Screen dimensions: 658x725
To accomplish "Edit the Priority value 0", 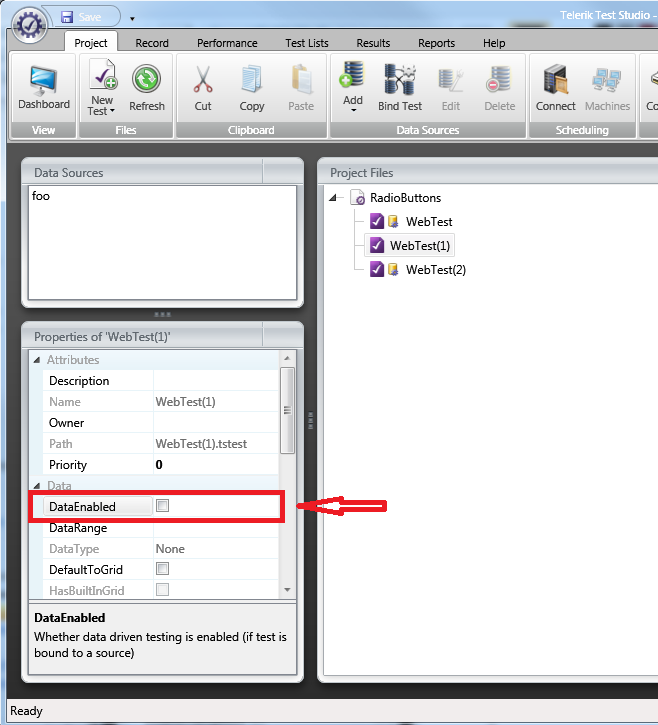I will pyautogui.click(x=216, y=465).
